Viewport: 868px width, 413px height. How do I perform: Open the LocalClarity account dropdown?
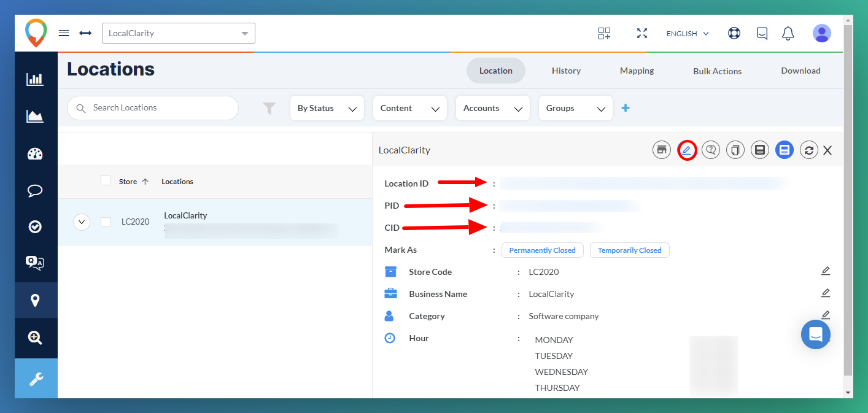179,33
